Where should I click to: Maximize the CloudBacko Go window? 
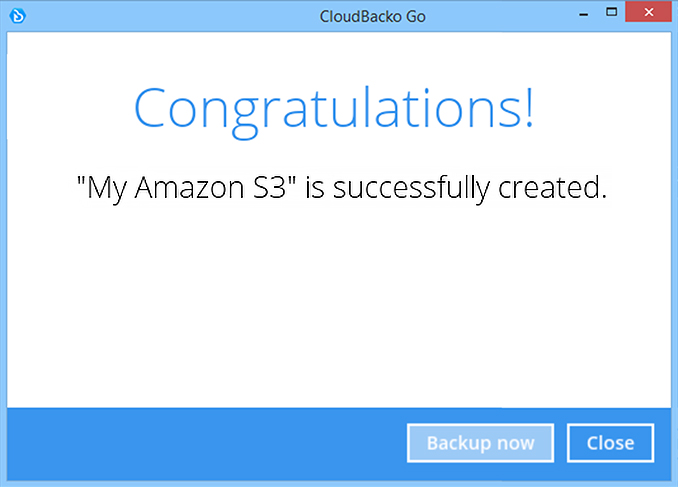pos(611,12)
